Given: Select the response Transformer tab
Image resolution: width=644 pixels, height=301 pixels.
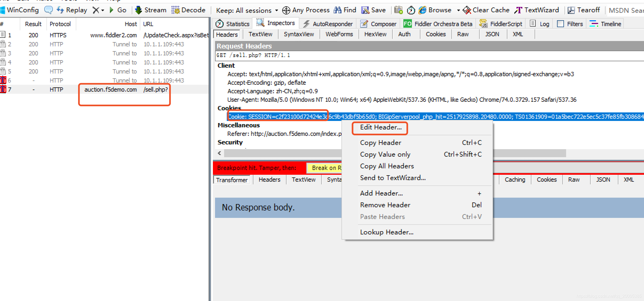Looking at the screenshot, I should (x=232, y=180).
